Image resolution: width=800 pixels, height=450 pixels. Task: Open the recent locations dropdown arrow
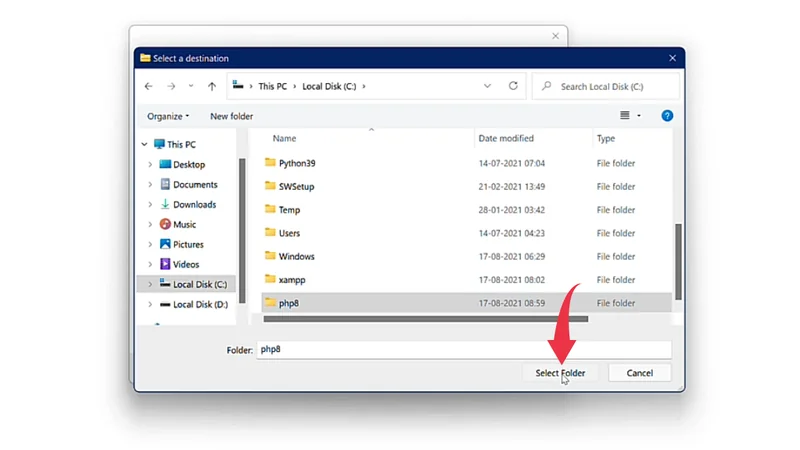(x=191, y=86)
